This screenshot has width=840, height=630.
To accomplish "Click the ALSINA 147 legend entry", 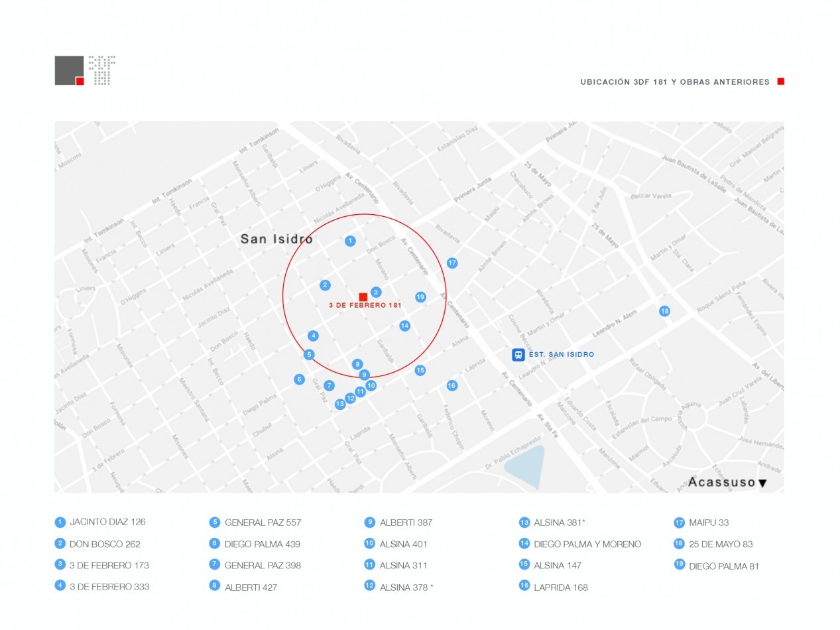I will [x=558, y=566].
